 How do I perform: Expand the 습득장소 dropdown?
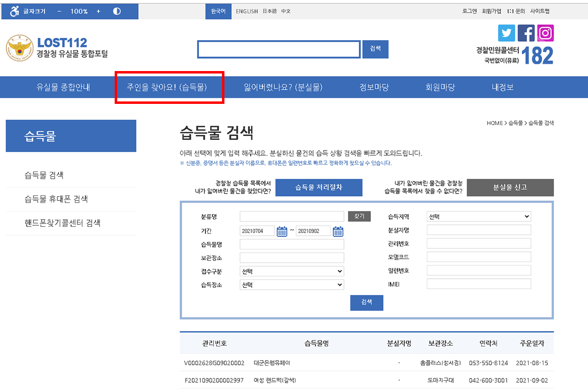[x=292, y=285]
